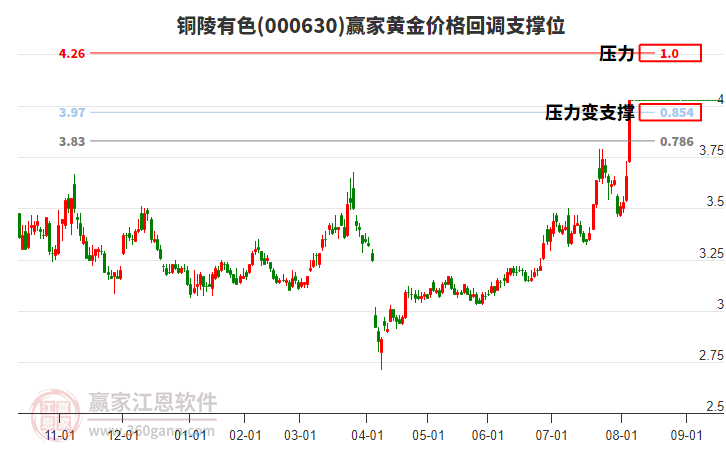Click the 11-01 date axis label

point(60,435)
